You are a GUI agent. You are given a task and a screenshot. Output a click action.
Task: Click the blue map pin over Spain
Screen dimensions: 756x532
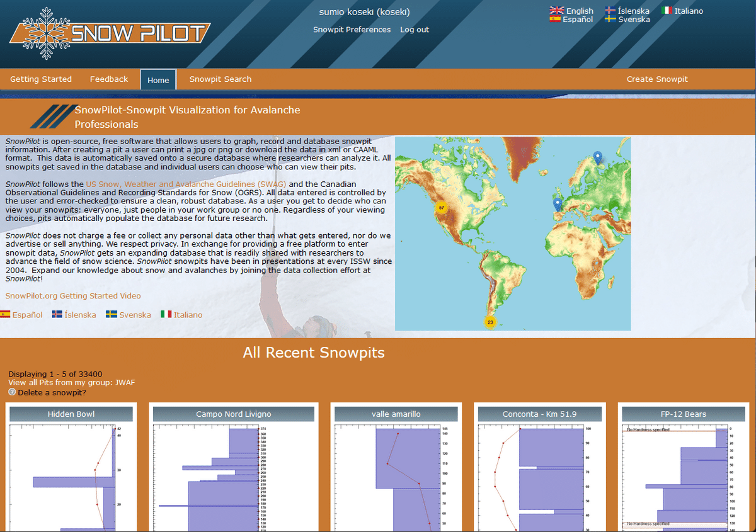pyautogui.click(x=557, y=205)
